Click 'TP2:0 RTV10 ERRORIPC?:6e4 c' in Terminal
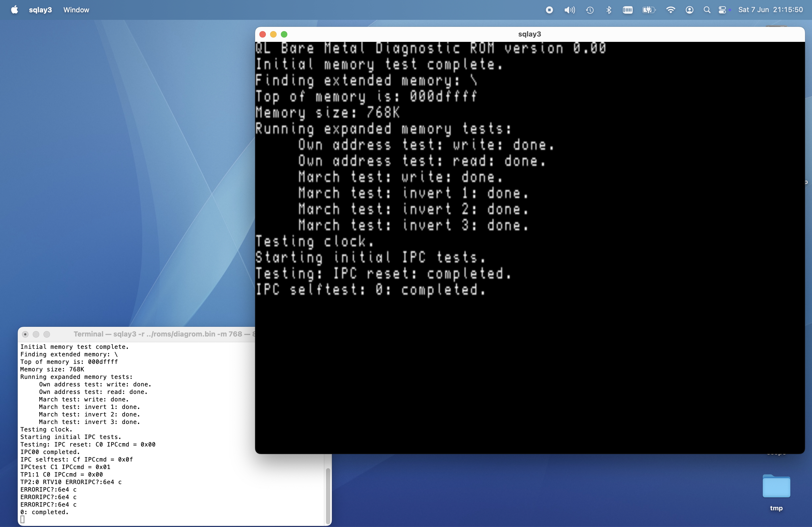Screen dimensions: 812x527 [x=71, y=482]
